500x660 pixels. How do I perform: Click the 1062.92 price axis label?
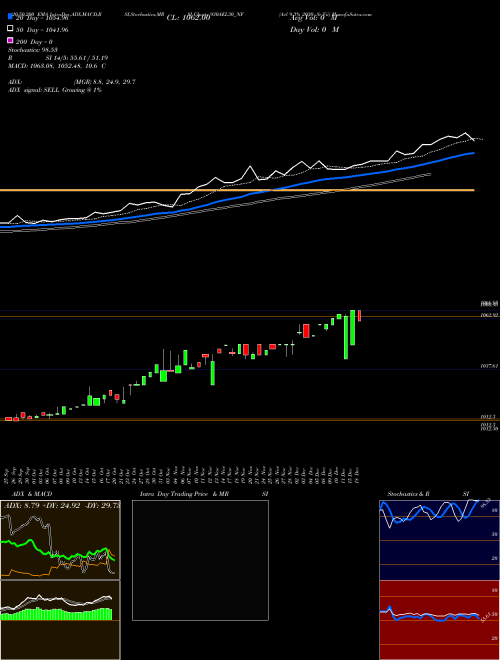[x=489, y=315]
